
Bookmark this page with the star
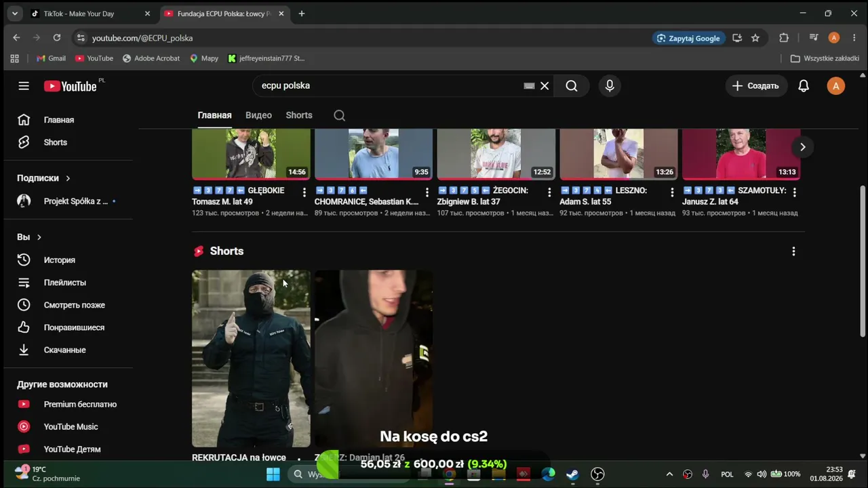pyautogui.click(x=755, y=38)
